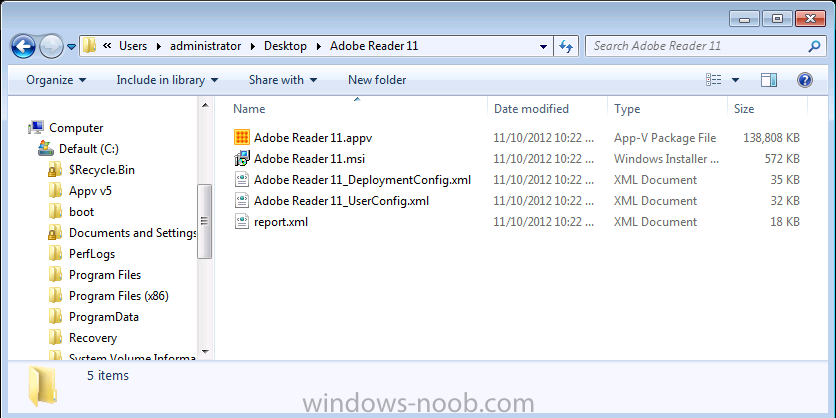Select the UserConfig.xml file icon

point(242,200)
